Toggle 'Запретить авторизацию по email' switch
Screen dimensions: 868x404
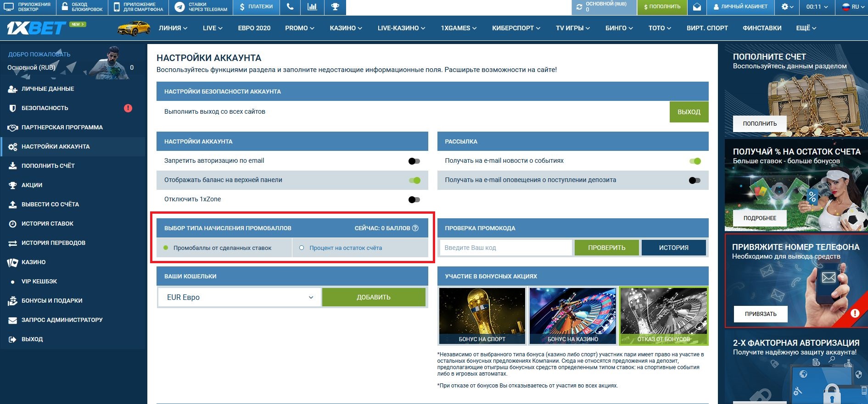click(x=414, y=161)
